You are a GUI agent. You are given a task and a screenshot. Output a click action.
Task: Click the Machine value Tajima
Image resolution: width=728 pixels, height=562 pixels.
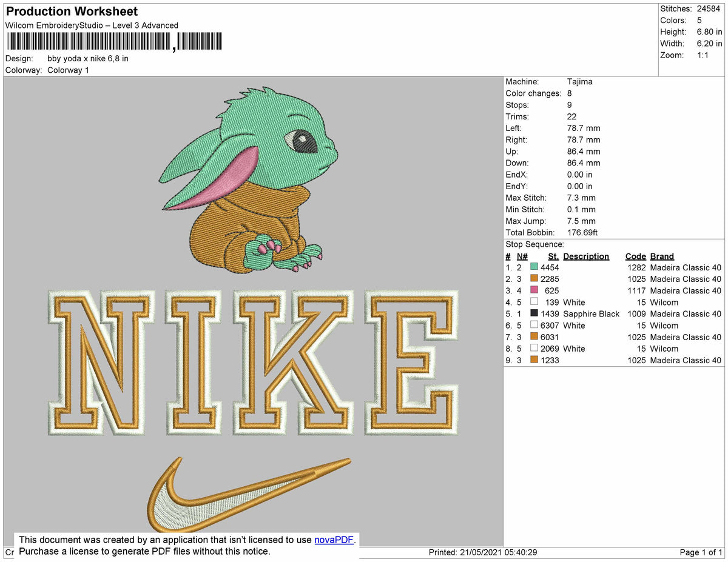coord(580,82)
